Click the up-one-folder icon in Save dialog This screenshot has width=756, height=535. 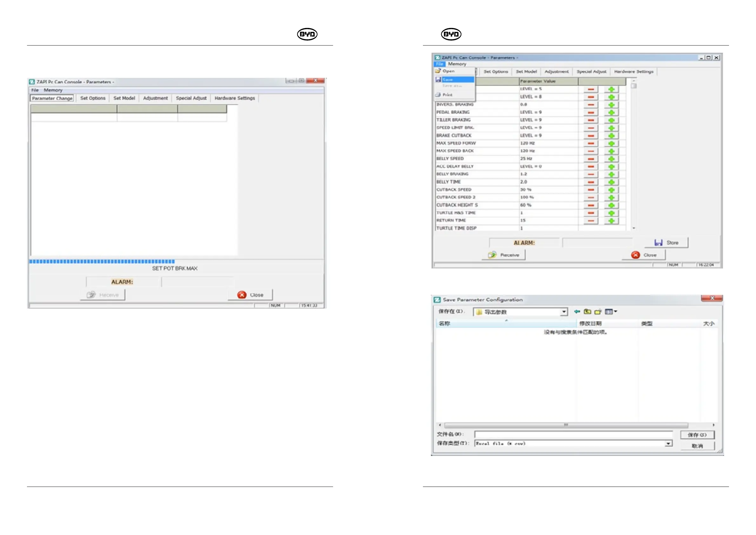[x=587, y=311]
